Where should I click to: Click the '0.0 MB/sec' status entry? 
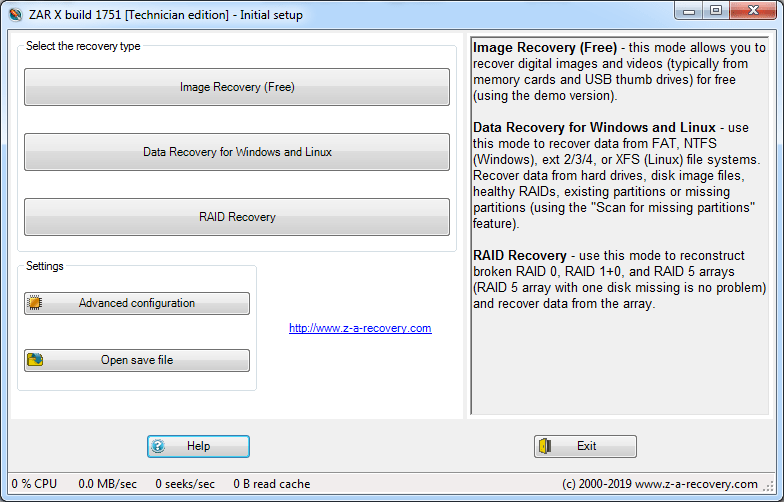click(108, 484)
